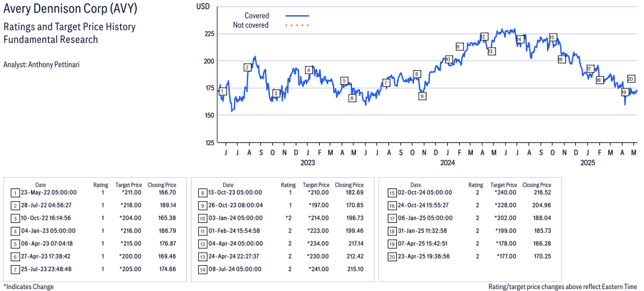Click target price *197.00
This screenshot has width=644, height=291.
tap(318, 205)
